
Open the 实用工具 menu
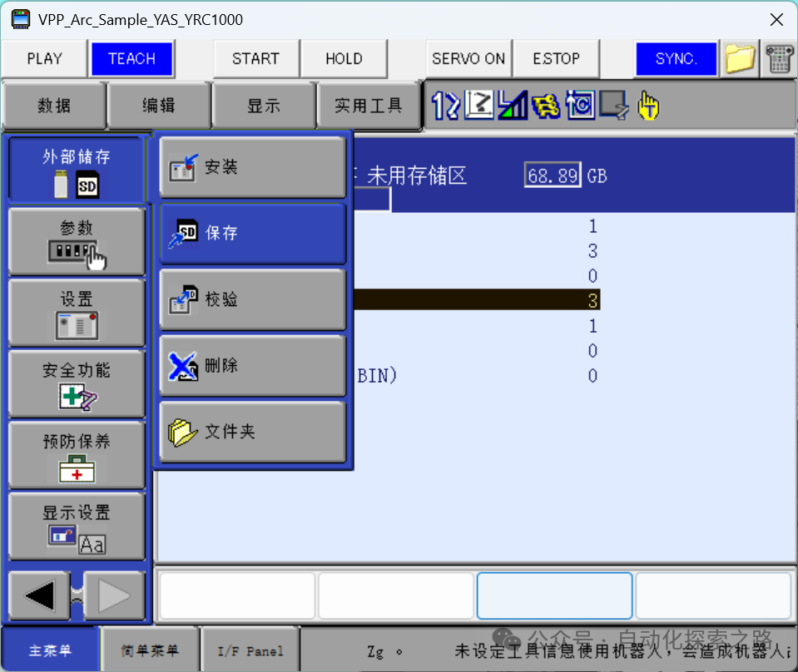(369, 106)
